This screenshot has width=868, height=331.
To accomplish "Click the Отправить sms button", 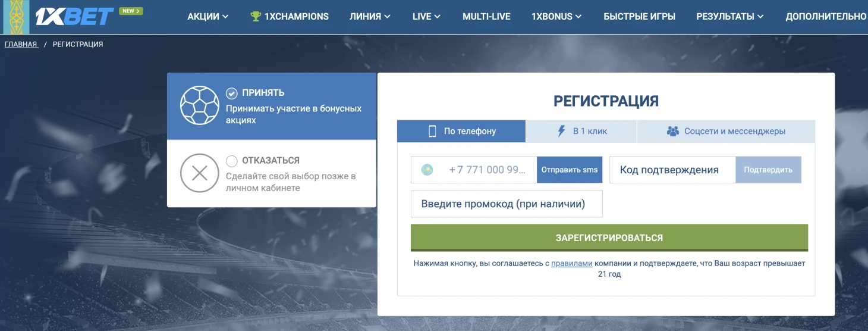I will point(570,170).
